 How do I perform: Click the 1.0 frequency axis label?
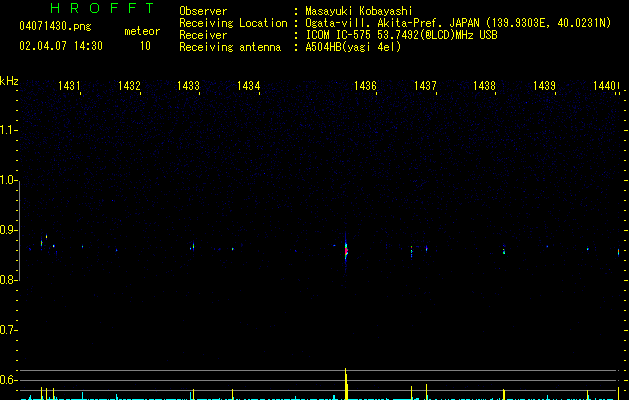coord(9,180)
